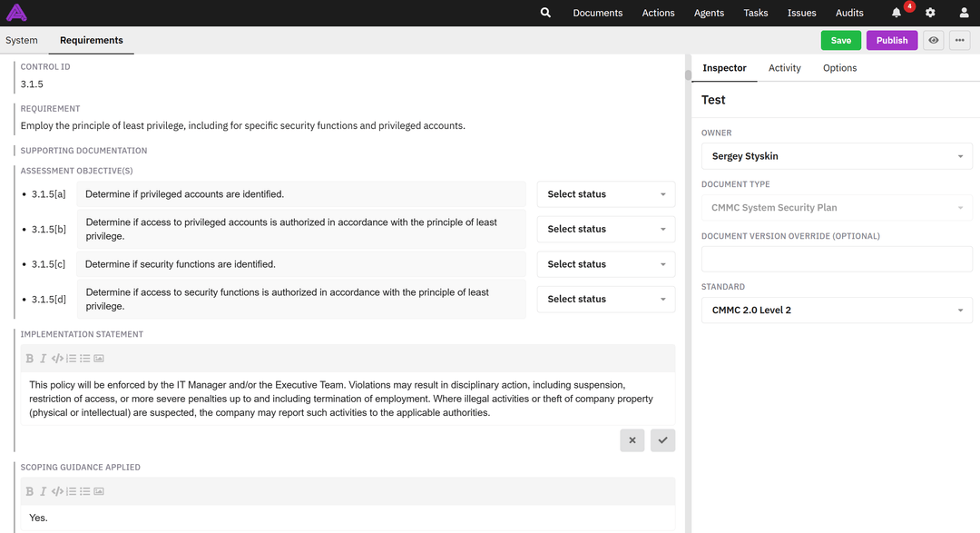Click requirement text about least privilege
Viewport: 980px width, 533px height.
click(x=242, y=125)
